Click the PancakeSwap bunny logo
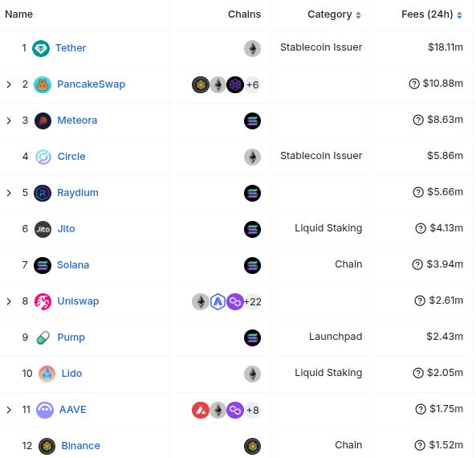 coord(43,84)
